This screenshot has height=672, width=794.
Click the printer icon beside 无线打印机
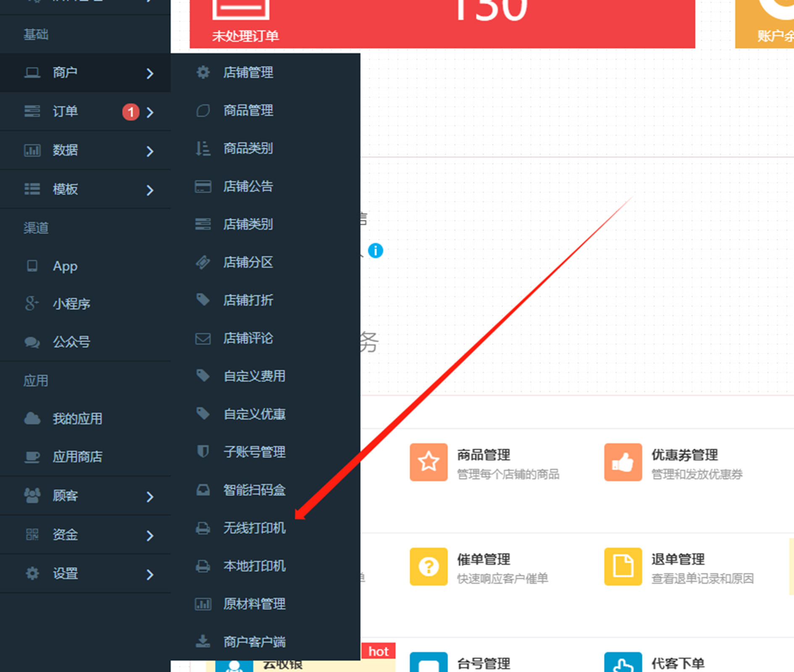tap(203, 528)
